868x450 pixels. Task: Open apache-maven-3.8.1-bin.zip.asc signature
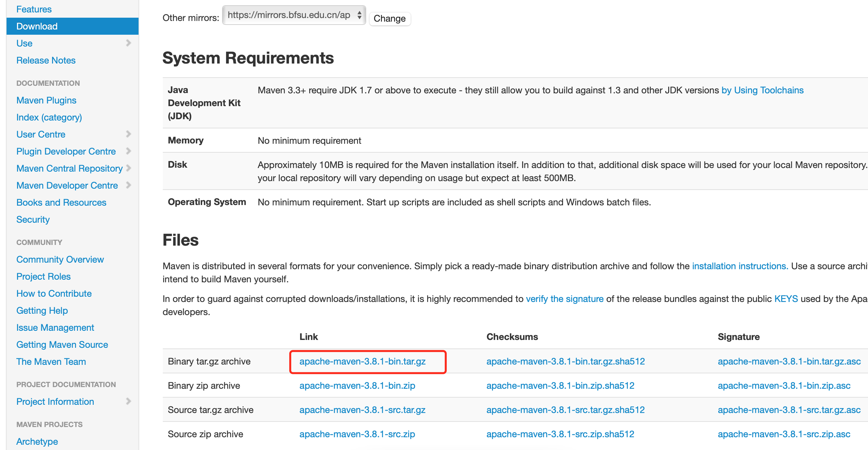784,386
